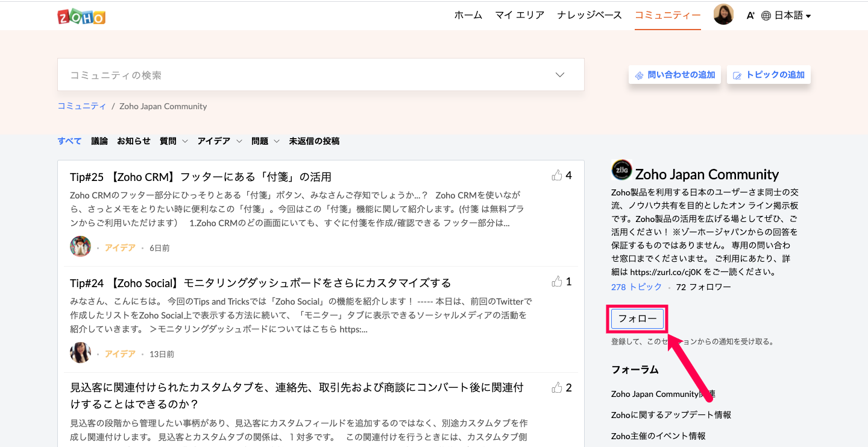The image size is (868, 447).
Task: Click the 6日前 timestamp on Tip#25 post
Action: pyautogui.click(x=160, y=248)
